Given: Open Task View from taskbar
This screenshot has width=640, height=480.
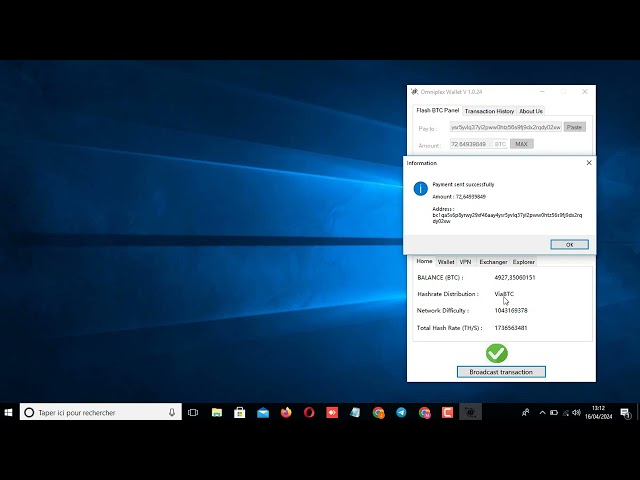Looking at the screenshot, I should coord(193,413).
